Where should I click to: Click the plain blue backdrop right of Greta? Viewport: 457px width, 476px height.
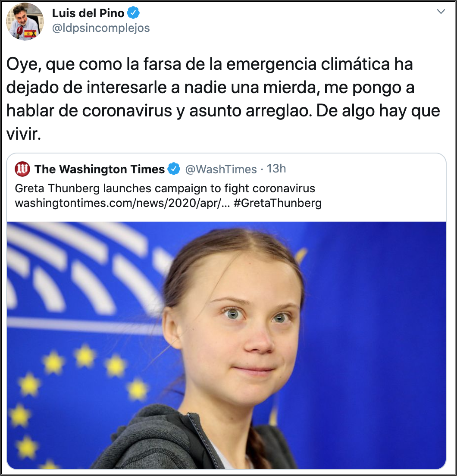(376, 343)
